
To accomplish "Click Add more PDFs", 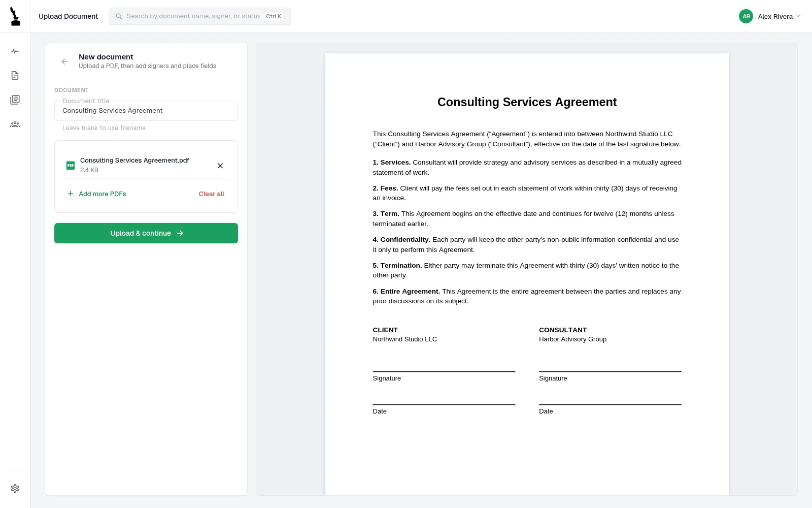I will [97, 194].
